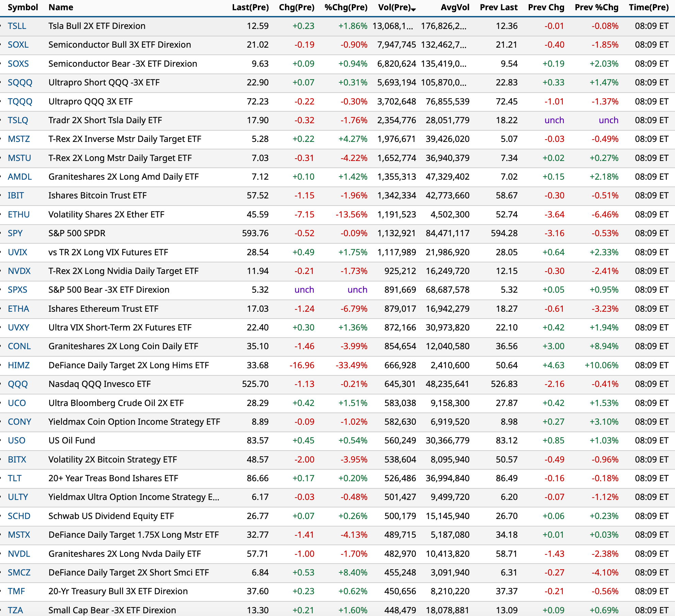The height and width of the screenshot is (616, 675).
Task: Sort by Time(Pre) column header
Action: coord(648,7)
